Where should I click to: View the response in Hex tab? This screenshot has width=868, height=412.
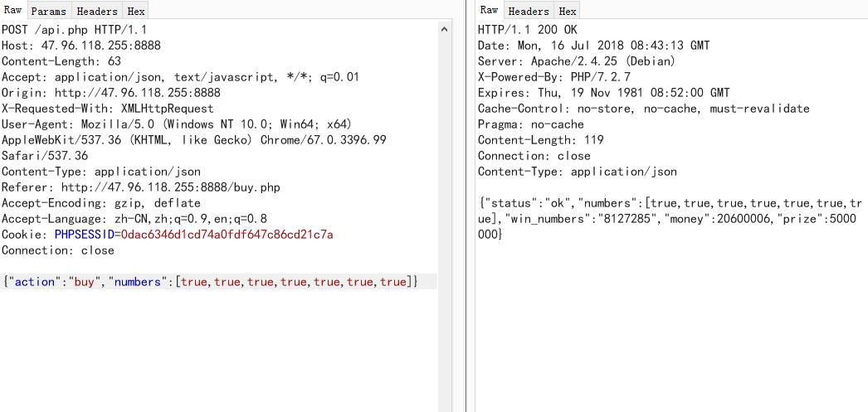click(568, 11)
